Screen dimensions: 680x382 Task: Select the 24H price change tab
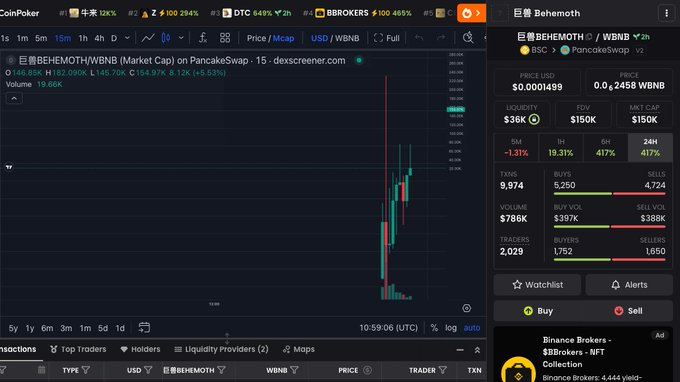pyautogui.click(x=650, y=147)
